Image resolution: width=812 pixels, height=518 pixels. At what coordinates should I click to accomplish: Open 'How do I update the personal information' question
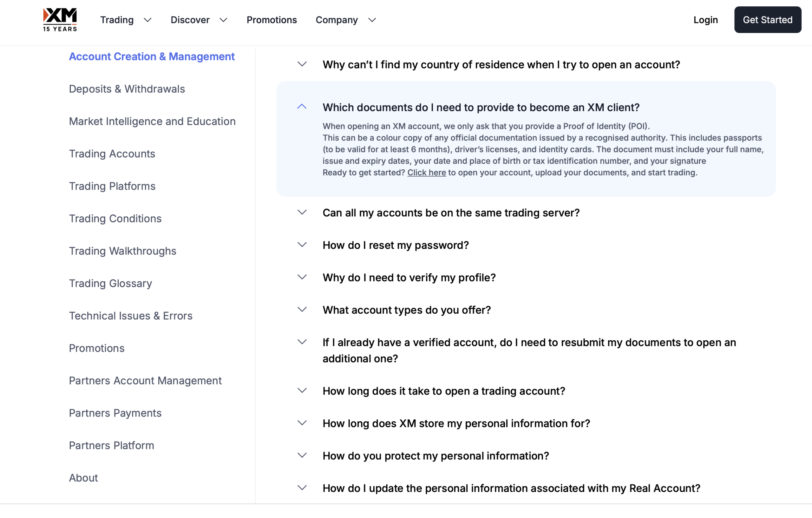pos(511,488)
